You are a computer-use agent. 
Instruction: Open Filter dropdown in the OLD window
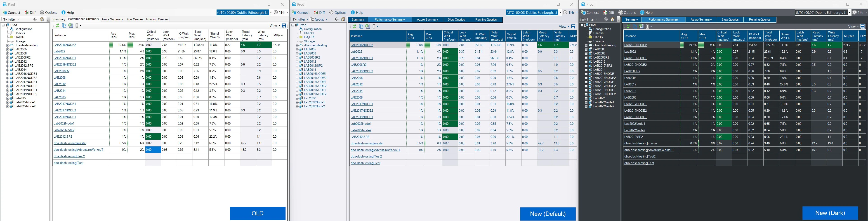tap(11, 19)
